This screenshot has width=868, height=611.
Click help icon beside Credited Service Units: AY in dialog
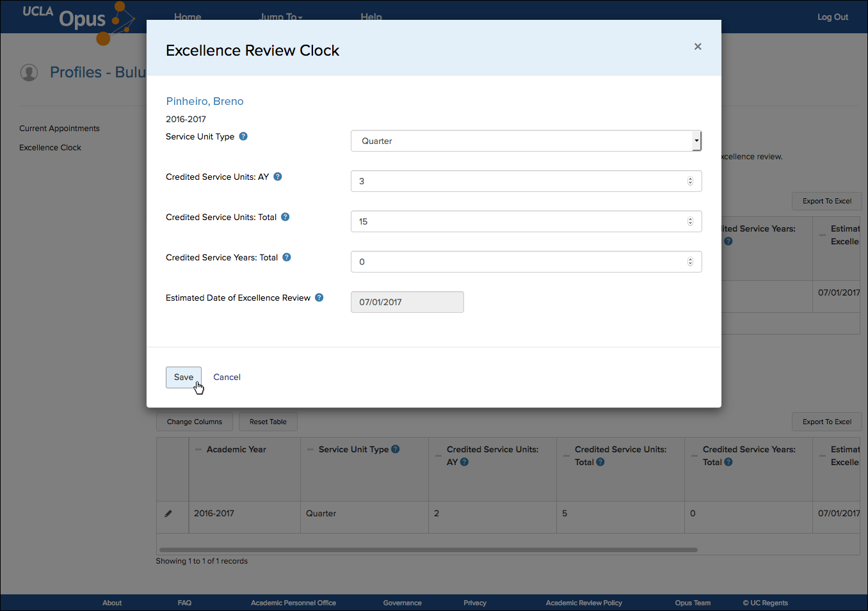(x=278, y=177)
